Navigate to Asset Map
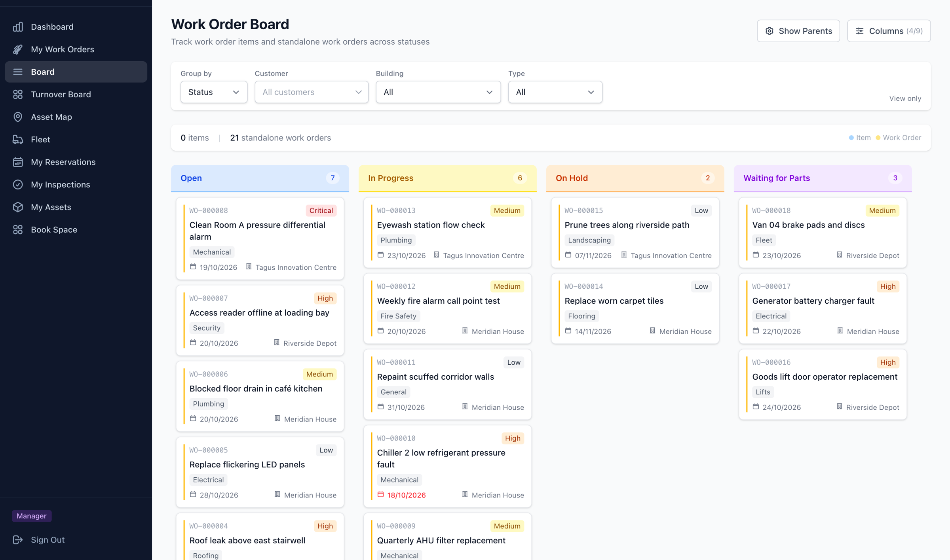Viewport: 950px width, 560px height. point(76,117)
